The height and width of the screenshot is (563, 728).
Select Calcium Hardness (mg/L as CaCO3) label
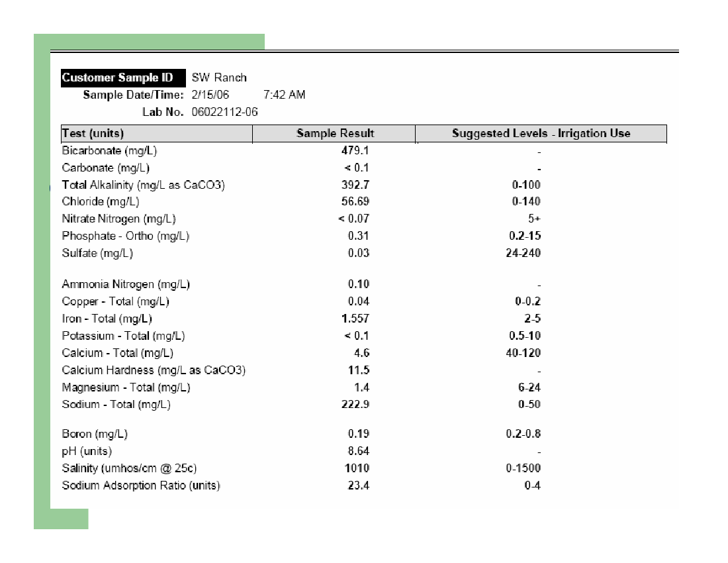click(x=154, y=370)
